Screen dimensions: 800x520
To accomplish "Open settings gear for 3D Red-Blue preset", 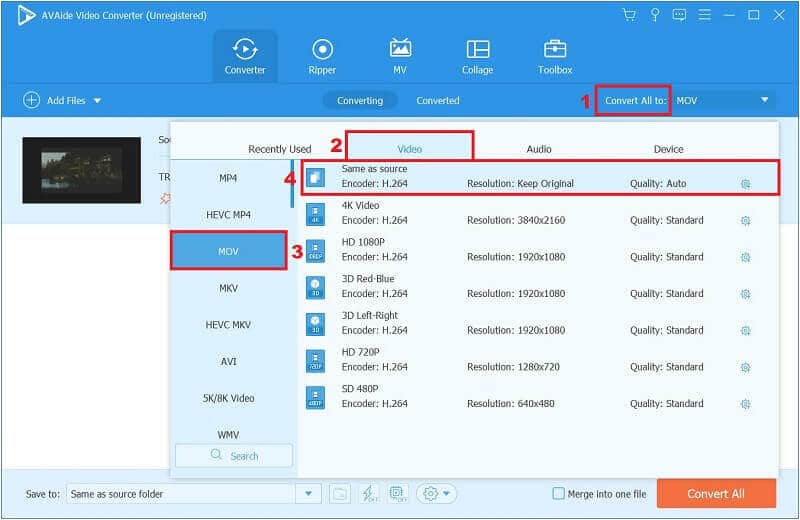I will 745,294.
